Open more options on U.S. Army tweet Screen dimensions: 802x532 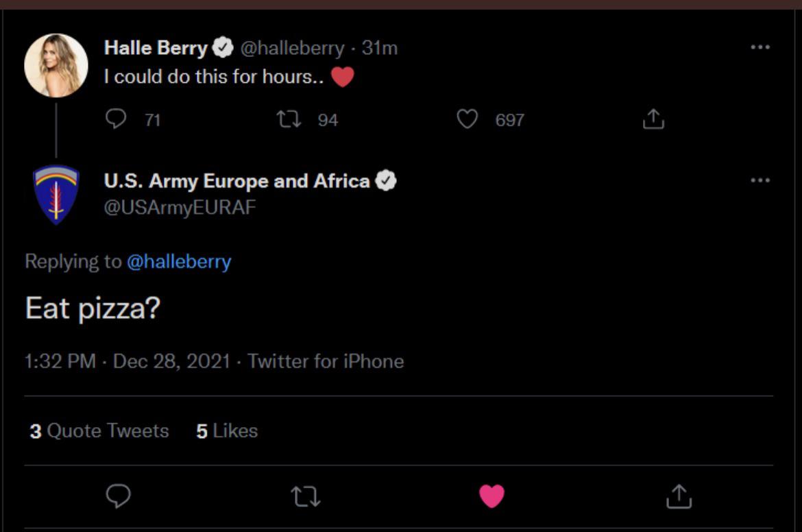[760, 180]
